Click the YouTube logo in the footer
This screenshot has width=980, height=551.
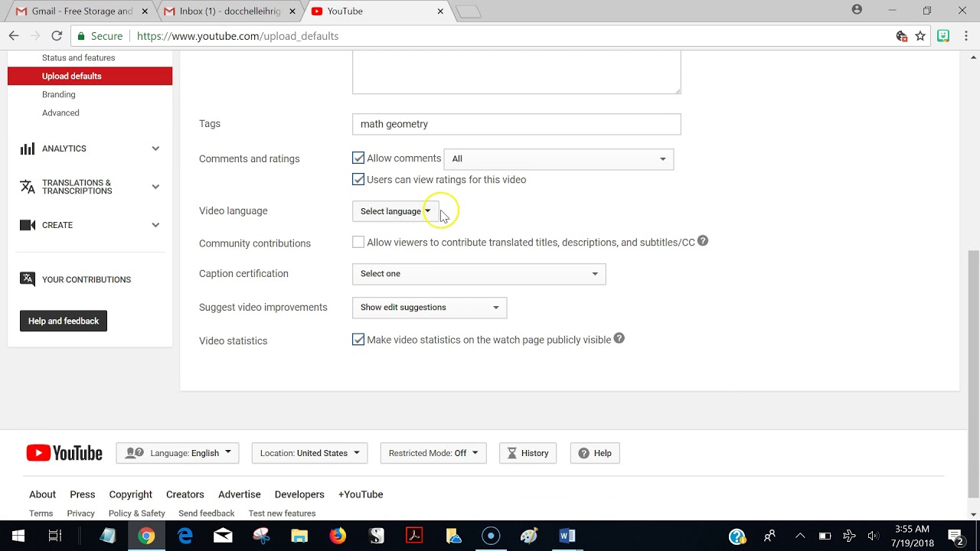click(64, 453)
